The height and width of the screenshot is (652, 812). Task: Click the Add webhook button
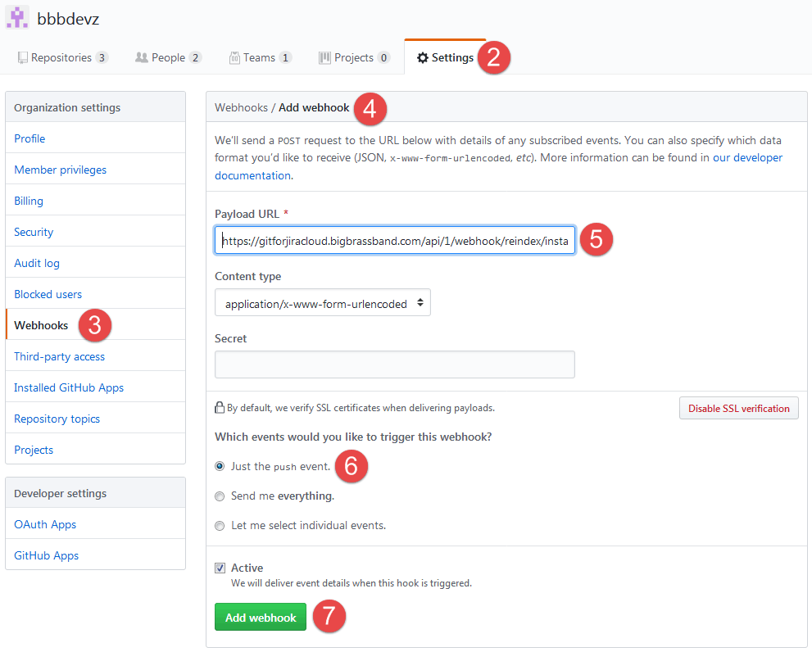point(261,617)
